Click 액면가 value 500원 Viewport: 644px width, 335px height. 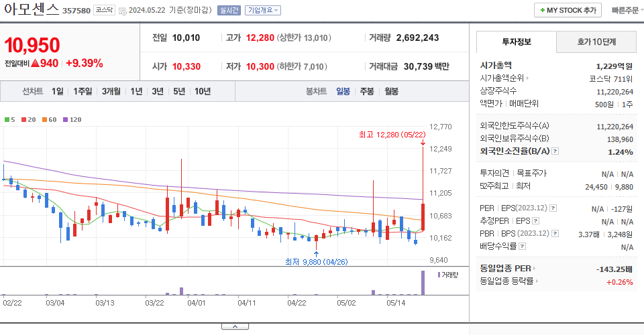coord(604,105)
